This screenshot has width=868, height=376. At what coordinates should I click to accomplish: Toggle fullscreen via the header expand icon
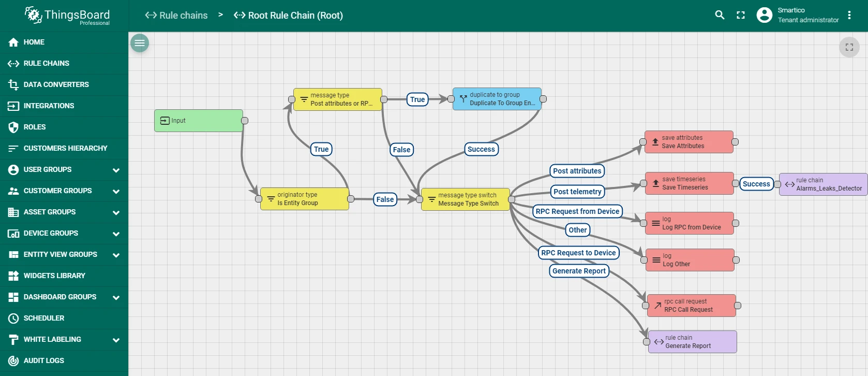(741, 15)
